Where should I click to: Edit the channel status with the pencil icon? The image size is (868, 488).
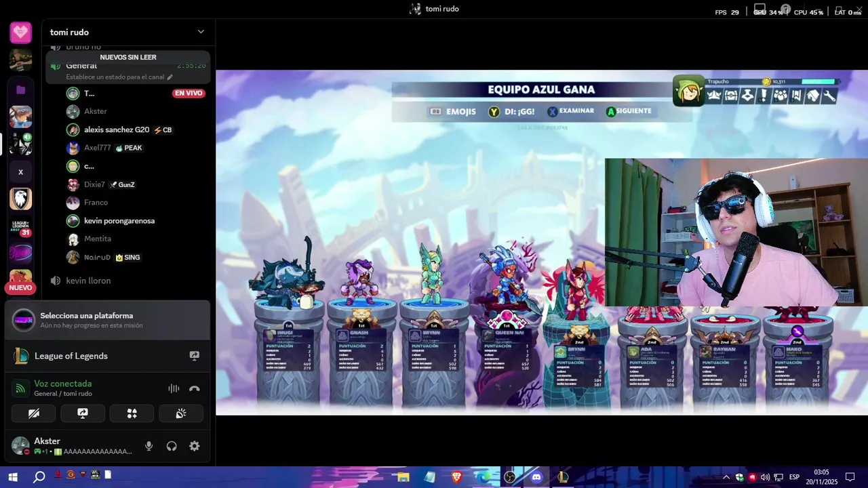point(170,77)
